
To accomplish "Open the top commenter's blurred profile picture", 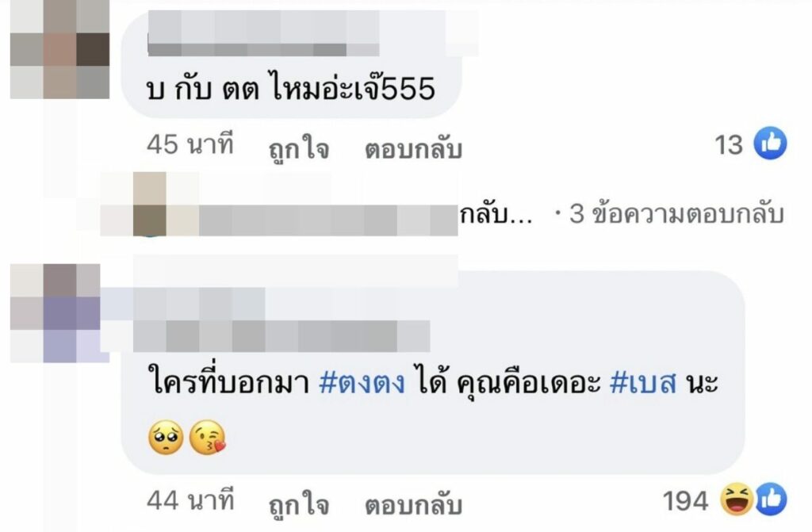I will (59, 49).
